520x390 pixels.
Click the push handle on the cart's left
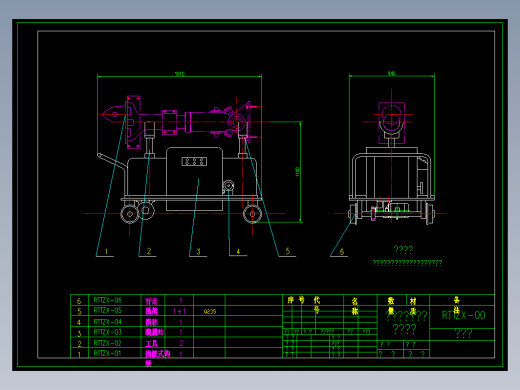(112, 161)
